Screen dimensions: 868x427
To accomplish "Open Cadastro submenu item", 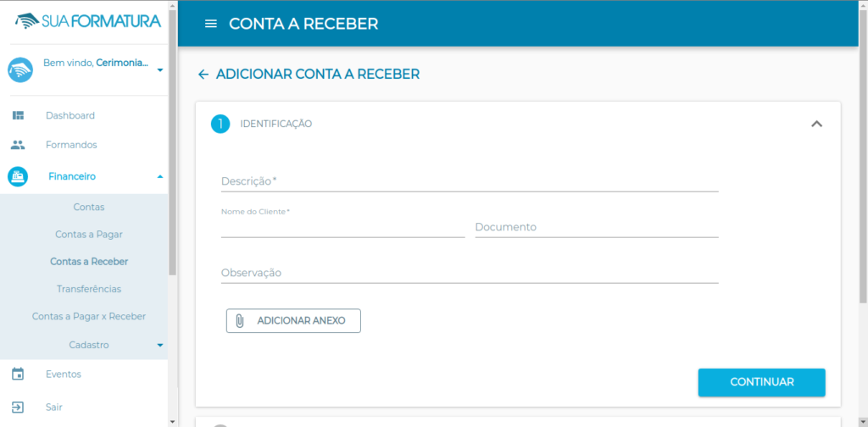I will coord(89,345).
